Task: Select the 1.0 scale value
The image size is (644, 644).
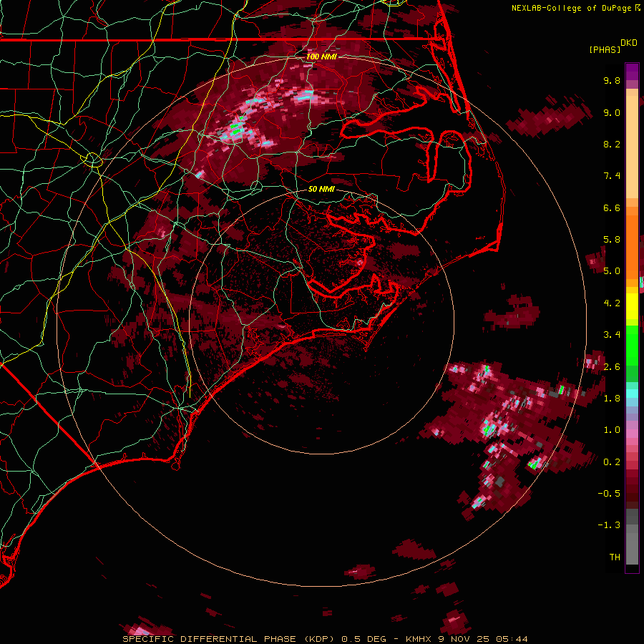Action: coord(612,430)
